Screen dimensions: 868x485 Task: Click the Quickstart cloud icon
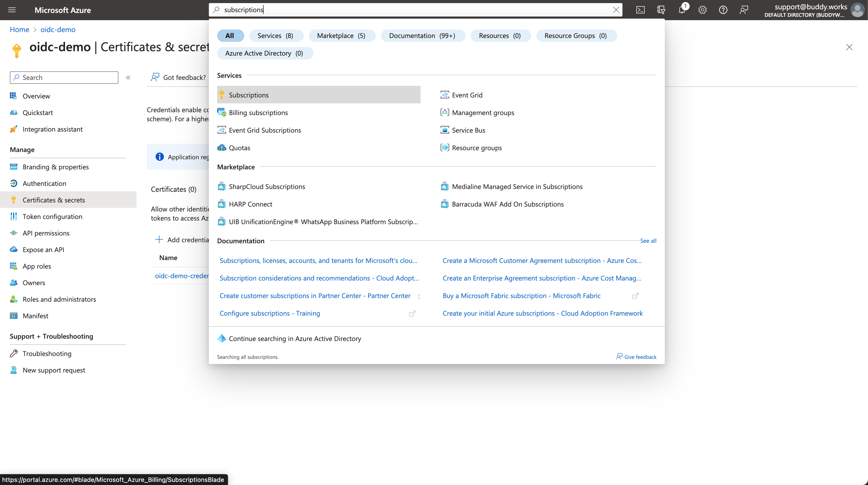click(13, 112)
